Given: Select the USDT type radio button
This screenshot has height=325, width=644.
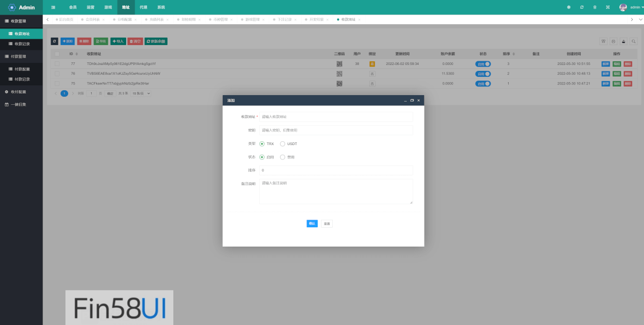Looking at the screenshot, I should [283, 144].
